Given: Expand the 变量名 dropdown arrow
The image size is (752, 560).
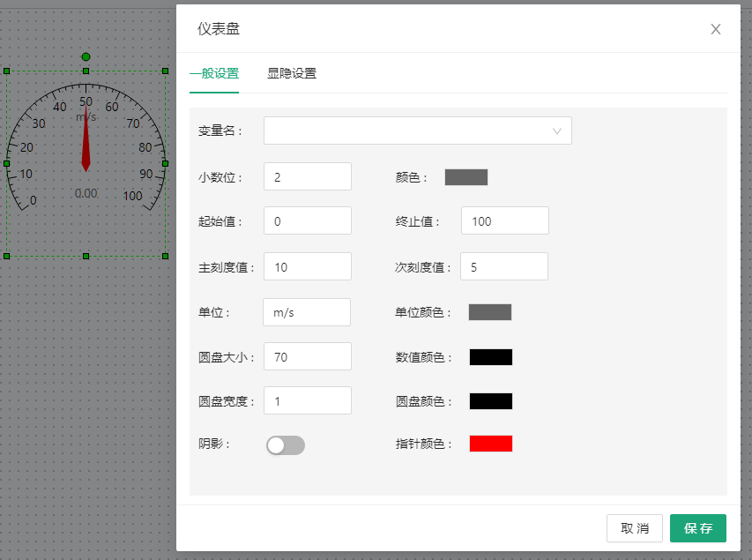Looking at the screenshot, I should (557, 131).
